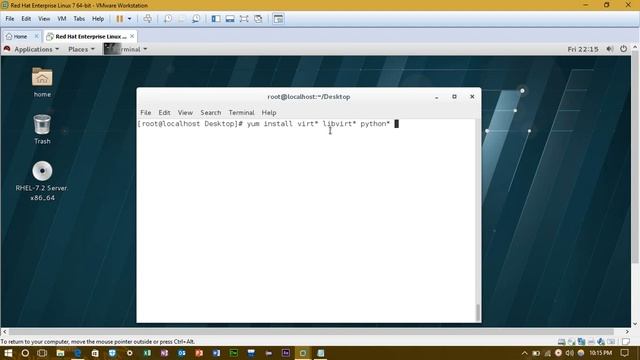
Task: Open the snapshot manager icon
Action: tap(196, 19)
